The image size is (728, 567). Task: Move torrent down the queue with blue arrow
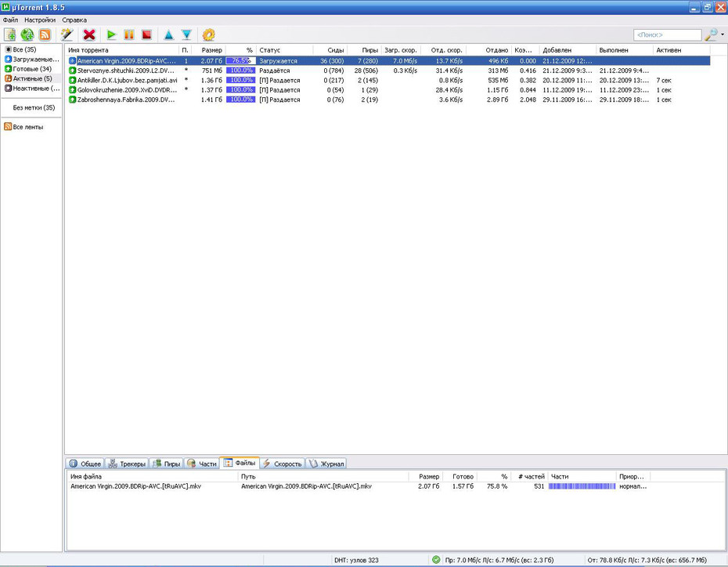(x=186, y=34)
